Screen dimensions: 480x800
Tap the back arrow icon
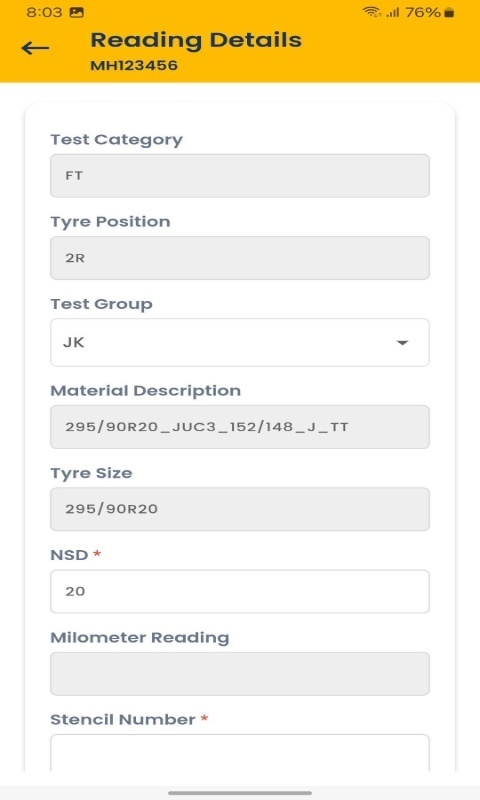point(35,48)
